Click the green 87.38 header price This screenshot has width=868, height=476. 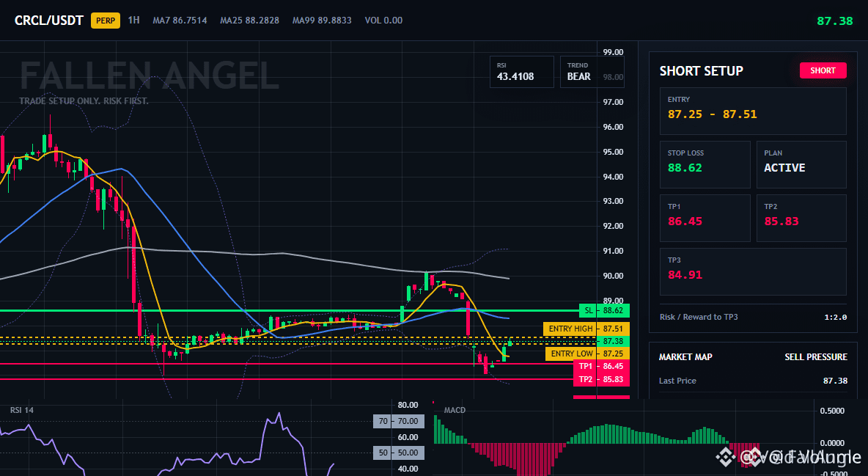[835, 21]
